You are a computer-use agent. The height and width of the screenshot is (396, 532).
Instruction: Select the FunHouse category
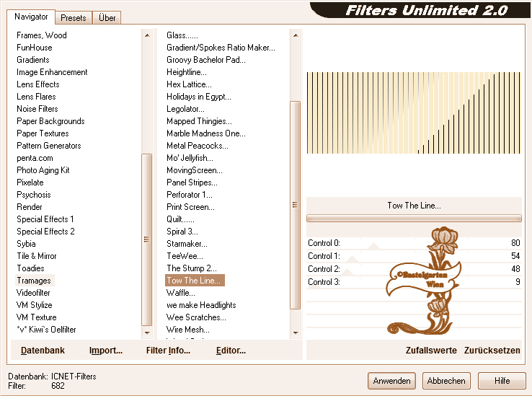click(x=35, y=48)
